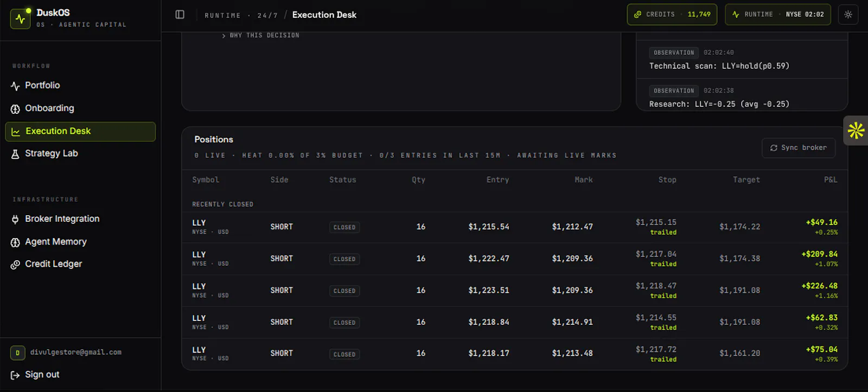Click the Execution Desk page title
The width and height of the screenshot is (868, 392).
(324, 15)
